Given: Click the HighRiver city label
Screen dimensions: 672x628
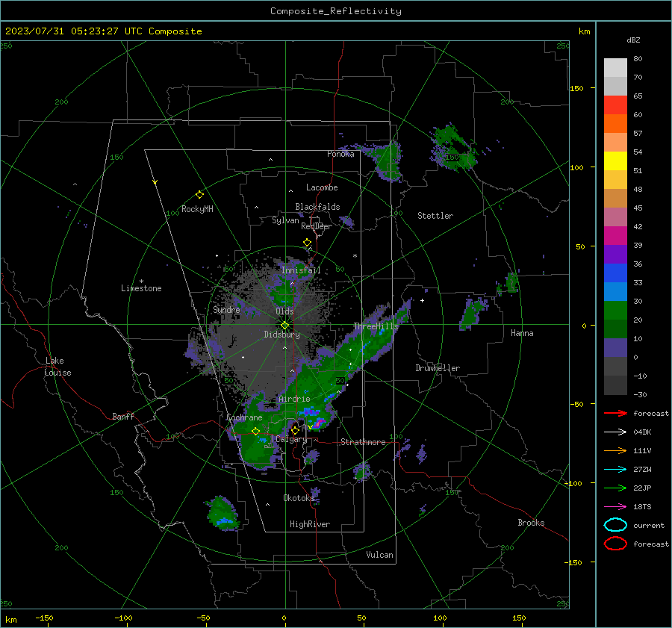Looking at the screenshot, I should [x=310, y=524].
